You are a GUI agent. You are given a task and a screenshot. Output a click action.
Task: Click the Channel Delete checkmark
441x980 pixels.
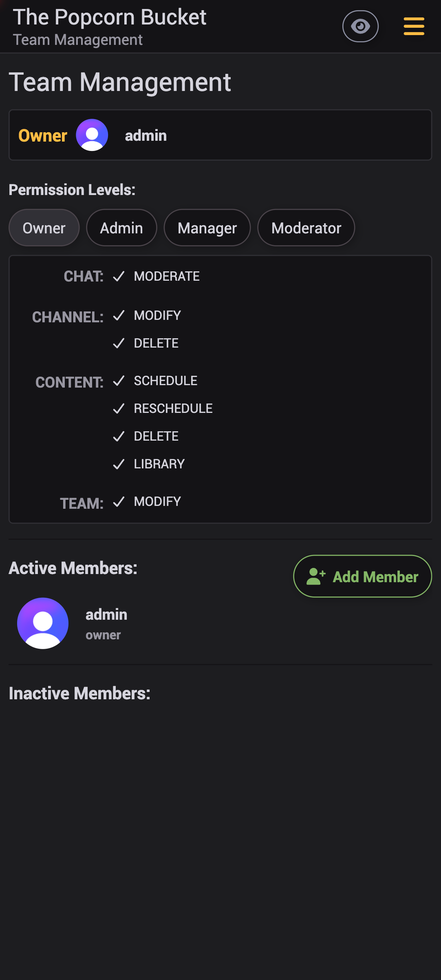[119, 344]
